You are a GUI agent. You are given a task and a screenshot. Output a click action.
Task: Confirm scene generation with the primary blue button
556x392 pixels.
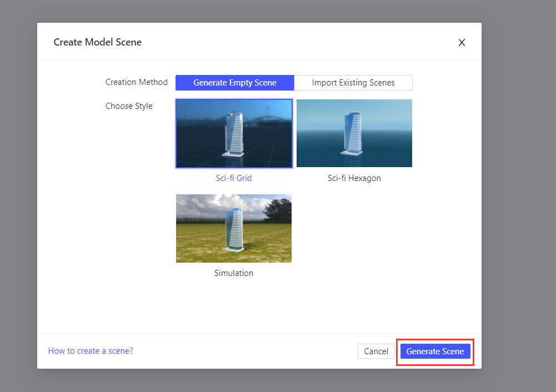[435, 351]
